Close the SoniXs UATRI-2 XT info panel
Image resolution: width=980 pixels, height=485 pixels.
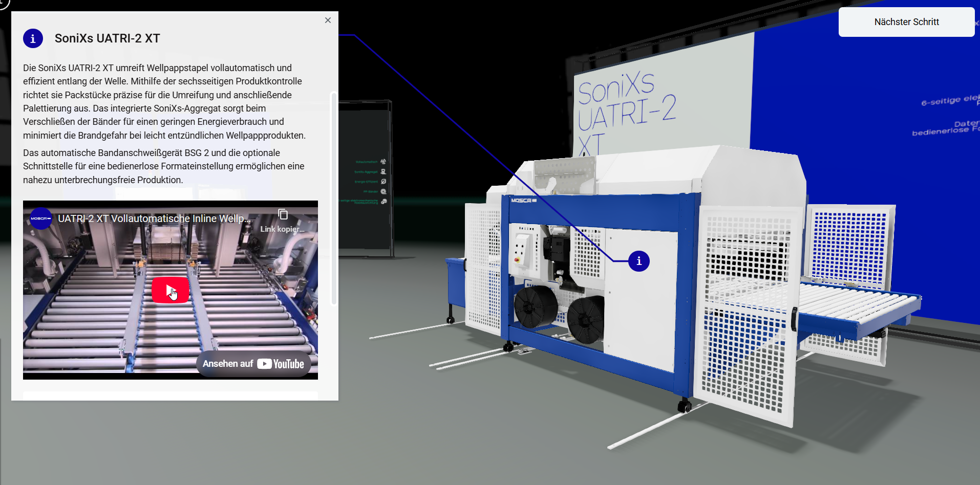click(x=328, y=20)
